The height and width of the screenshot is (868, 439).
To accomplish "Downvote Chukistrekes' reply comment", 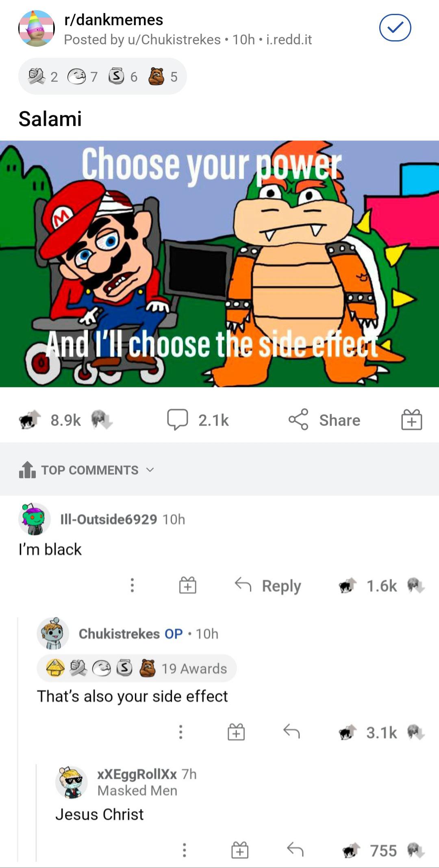I will [x=415, y=732].
